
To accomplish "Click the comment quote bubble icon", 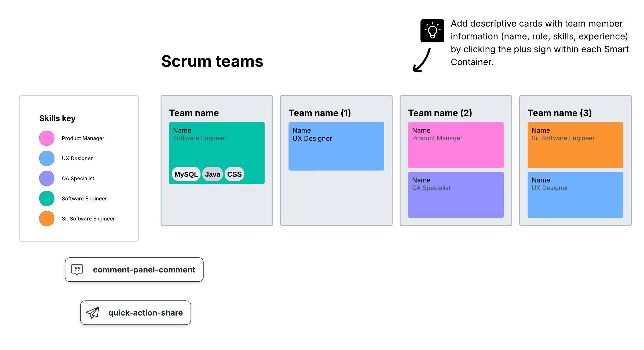I will point(77,269).
